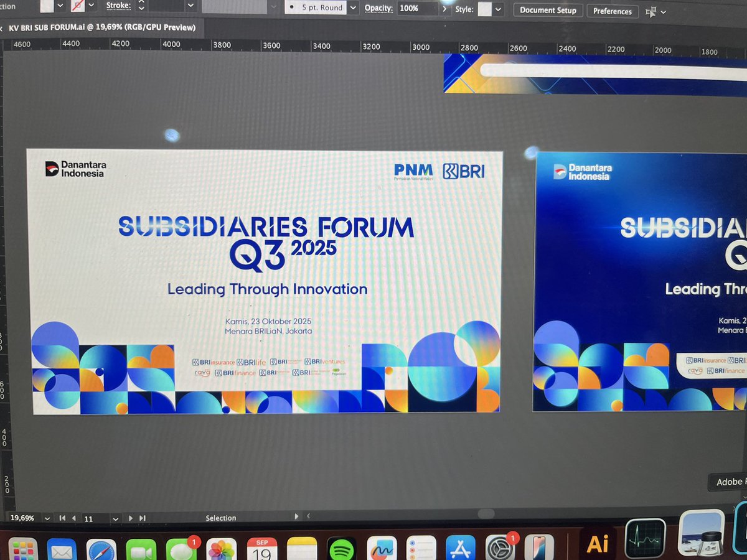Click the Document Setup button
The width and height of the screenshot is (747, 560).
548,11
